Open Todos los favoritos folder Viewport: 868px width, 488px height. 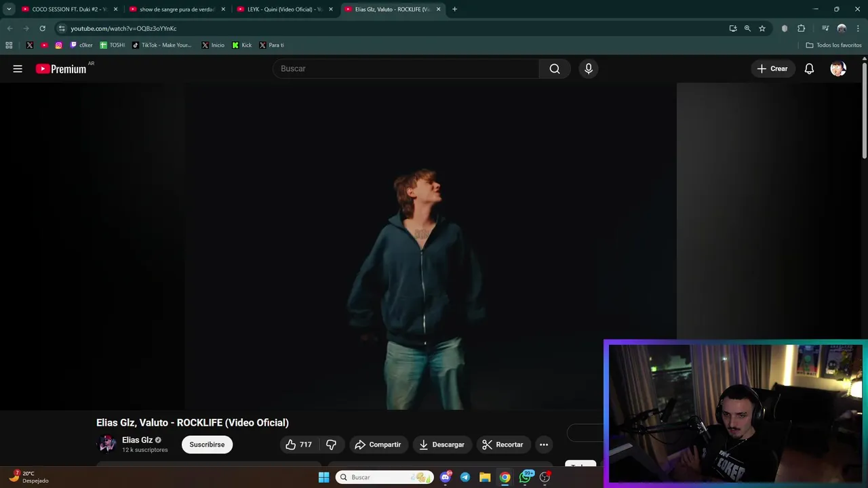click(833, 45)
